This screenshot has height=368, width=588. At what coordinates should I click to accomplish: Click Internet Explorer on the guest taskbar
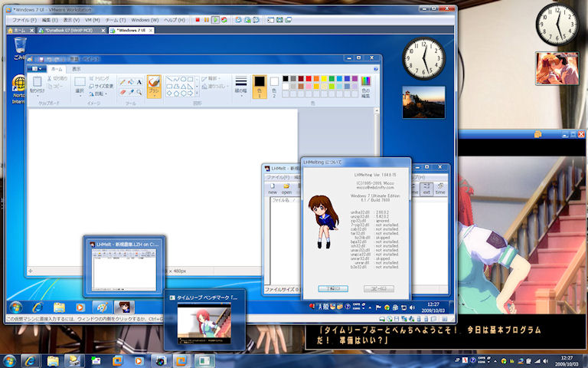pos(37,307)
